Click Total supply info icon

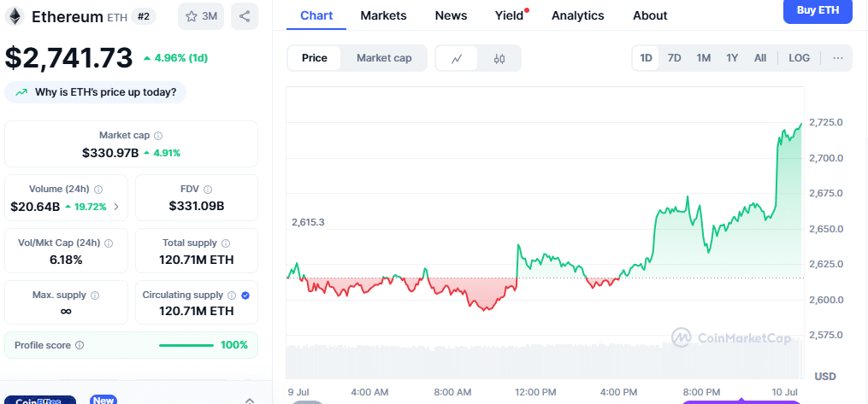click(x=226, y=243)
